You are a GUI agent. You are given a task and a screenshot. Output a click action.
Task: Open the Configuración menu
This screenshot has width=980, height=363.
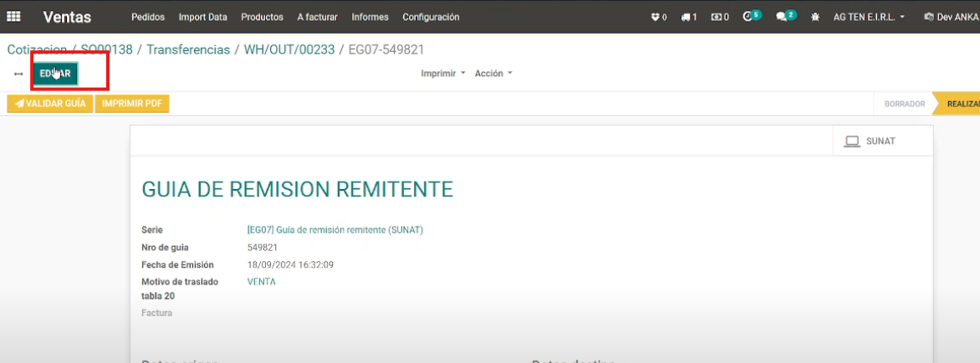point(431,18)
